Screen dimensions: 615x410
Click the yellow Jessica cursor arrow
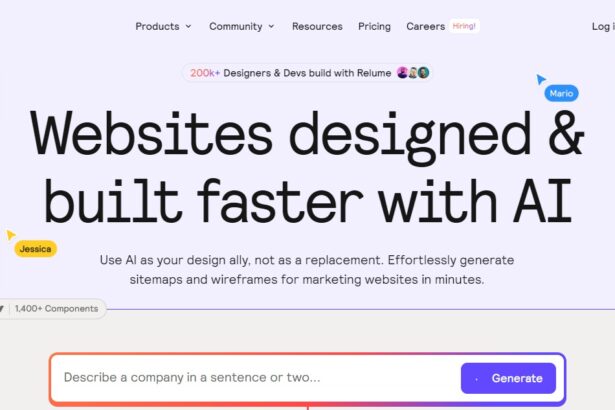(11, 235)
